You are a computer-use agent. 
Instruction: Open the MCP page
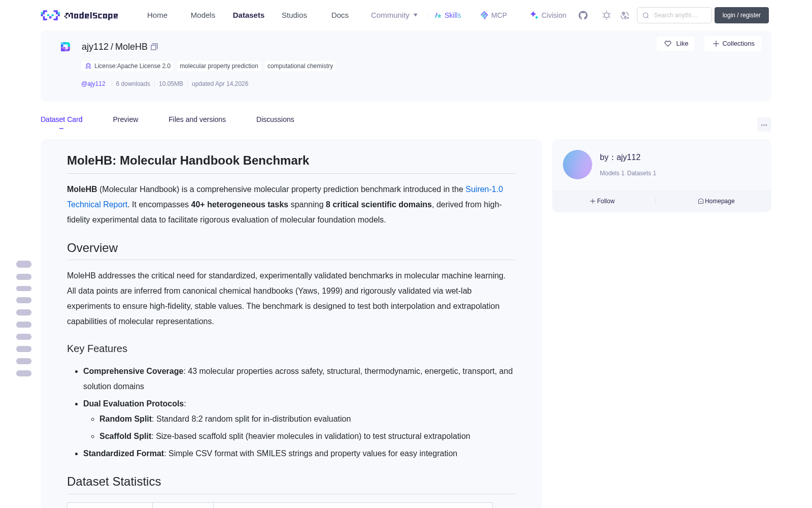494,15
